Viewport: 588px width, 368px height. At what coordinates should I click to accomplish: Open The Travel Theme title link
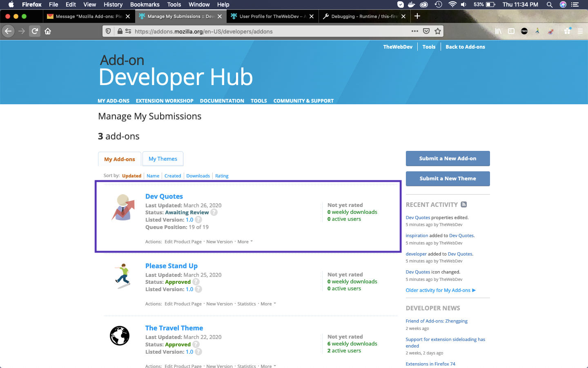point(174,328)
